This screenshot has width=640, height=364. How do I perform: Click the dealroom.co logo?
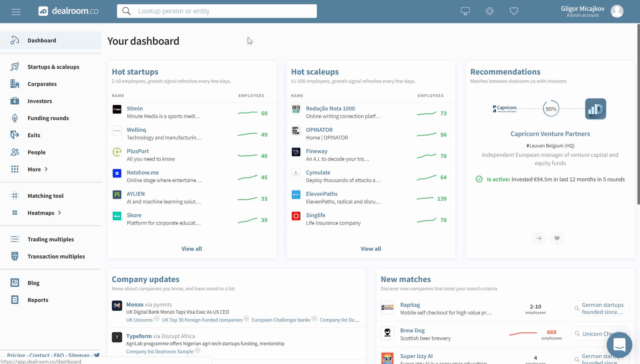68,11
